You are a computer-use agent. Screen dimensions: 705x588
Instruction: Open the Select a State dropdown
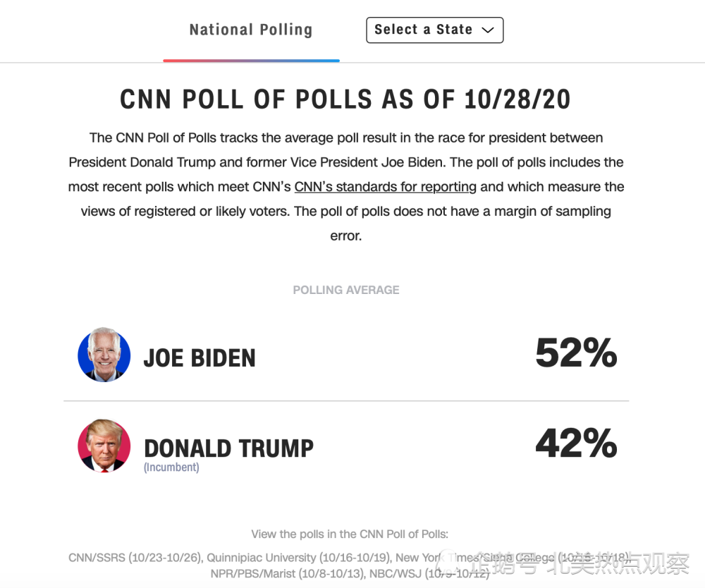click(434, 30)
